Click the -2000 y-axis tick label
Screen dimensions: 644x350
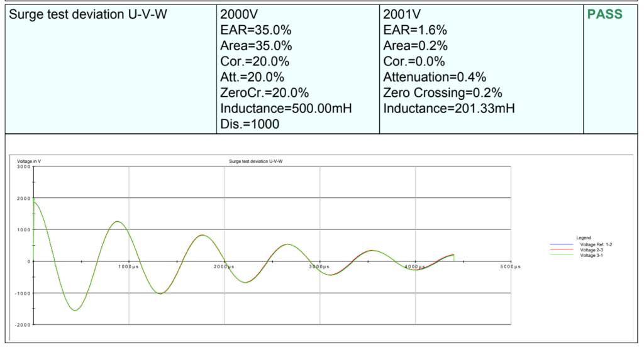24,325
